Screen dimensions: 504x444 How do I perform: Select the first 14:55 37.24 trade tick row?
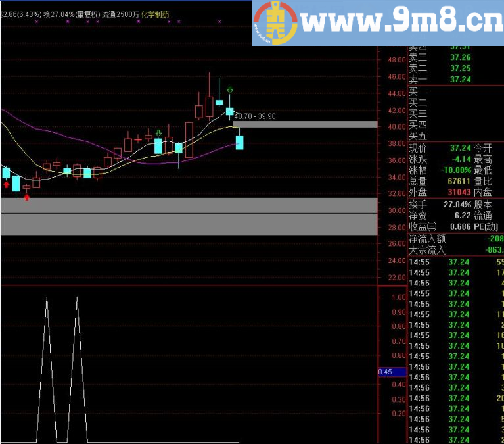(456, 262)
